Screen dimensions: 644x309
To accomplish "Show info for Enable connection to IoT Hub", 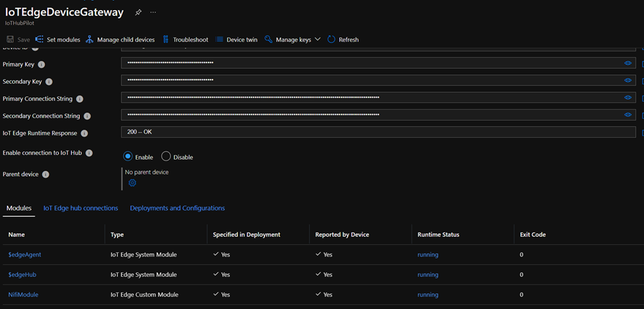I will (x=89, y=153).
